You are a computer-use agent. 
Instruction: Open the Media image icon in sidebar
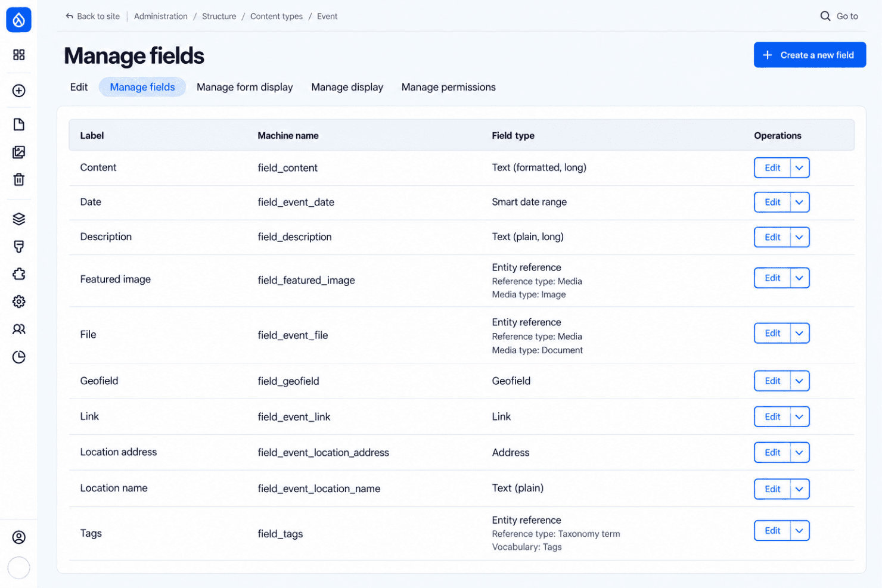coord(19,152)
